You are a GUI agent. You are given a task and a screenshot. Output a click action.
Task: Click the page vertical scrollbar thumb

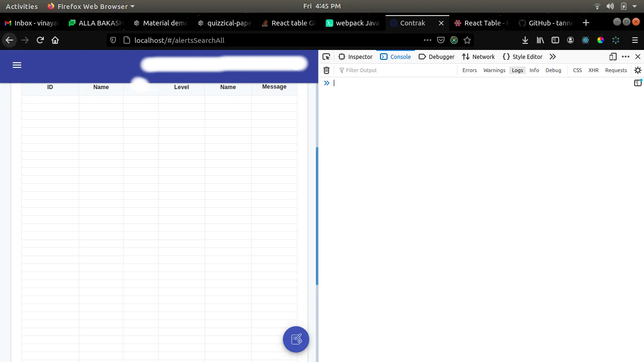point(317,216)
